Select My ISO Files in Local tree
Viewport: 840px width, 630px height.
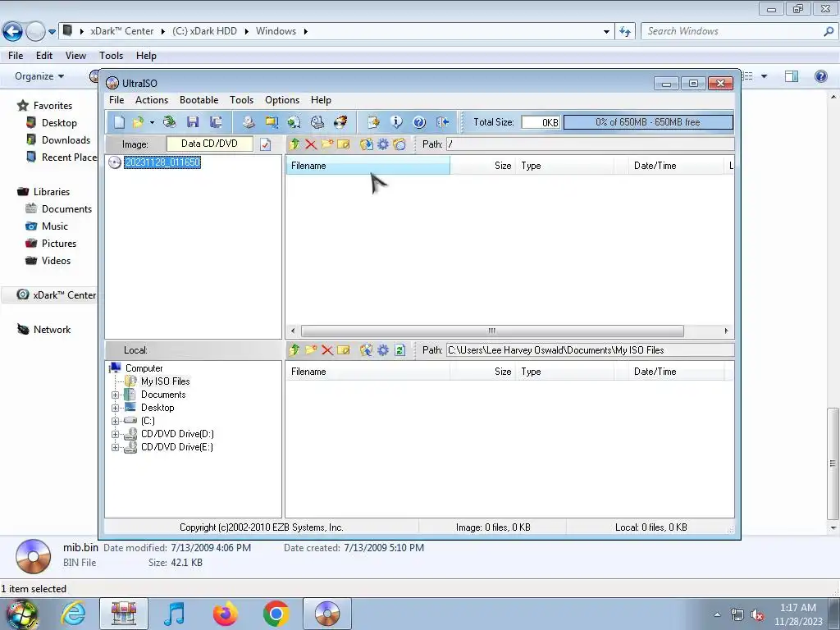pyautogui.click(x=165, y=381)
